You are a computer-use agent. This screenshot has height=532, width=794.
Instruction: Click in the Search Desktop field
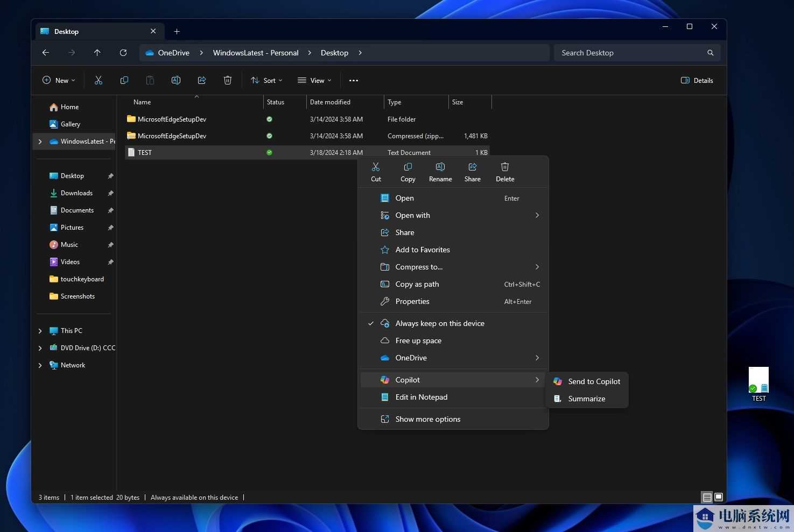point(637,53)
